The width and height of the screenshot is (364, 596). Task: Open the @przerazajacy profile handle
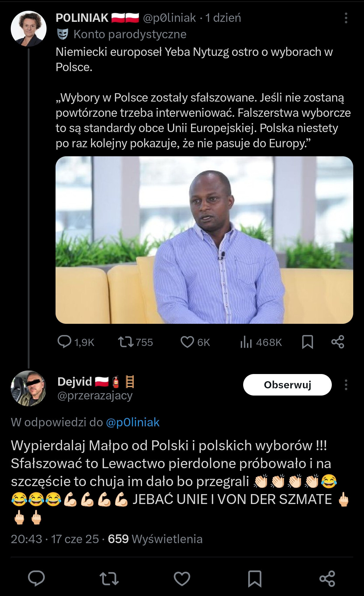(95, 396)
